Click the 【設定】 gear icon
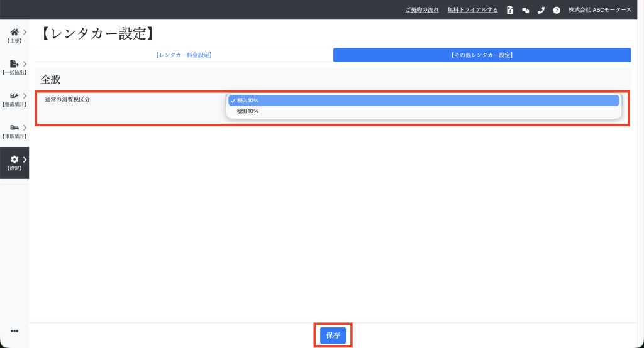Screen dimensions: 644x348 pyautogui.click(x=14, y=160)
